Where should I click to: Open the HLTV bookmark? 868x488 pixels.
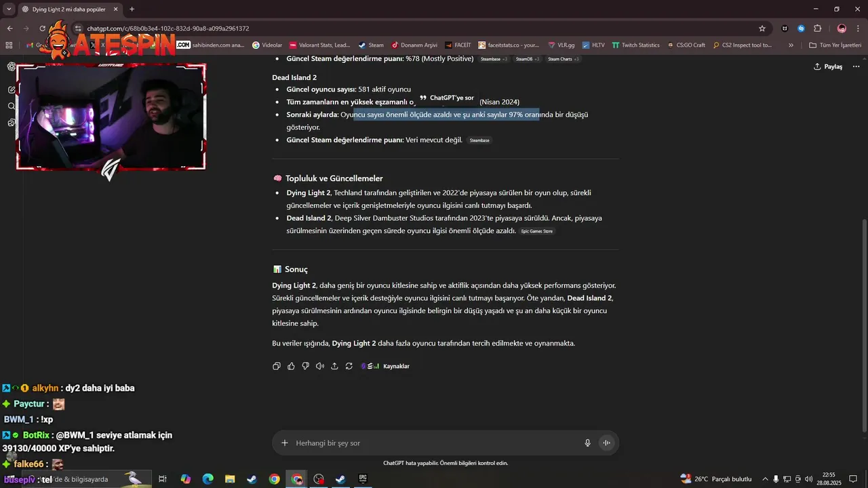click(x=593, y=45)
